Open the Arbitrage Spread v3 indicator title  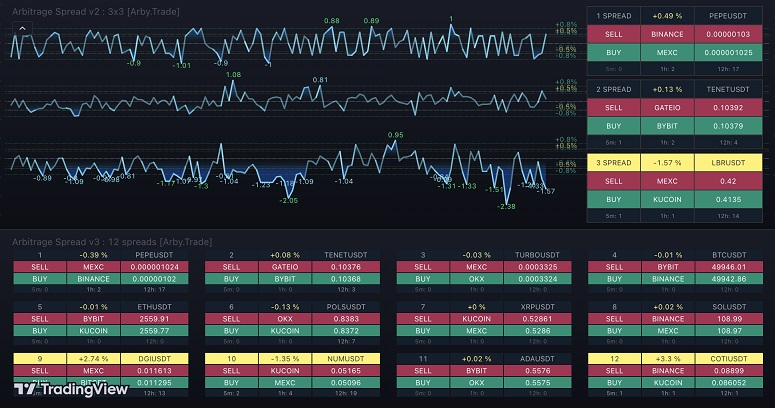[x=88, y=243]
